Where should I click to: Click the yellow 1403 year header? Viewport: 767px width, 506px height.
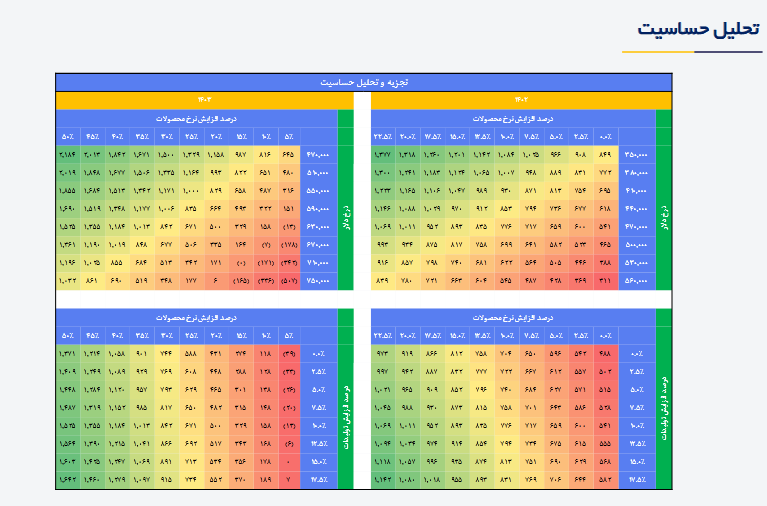[205, 100]
